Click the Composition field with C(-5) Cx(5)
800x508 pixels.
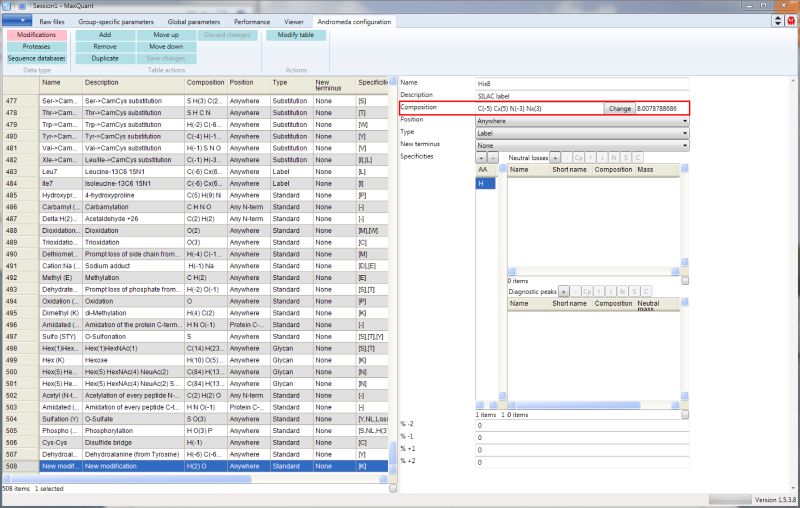(x=540, y=109)
